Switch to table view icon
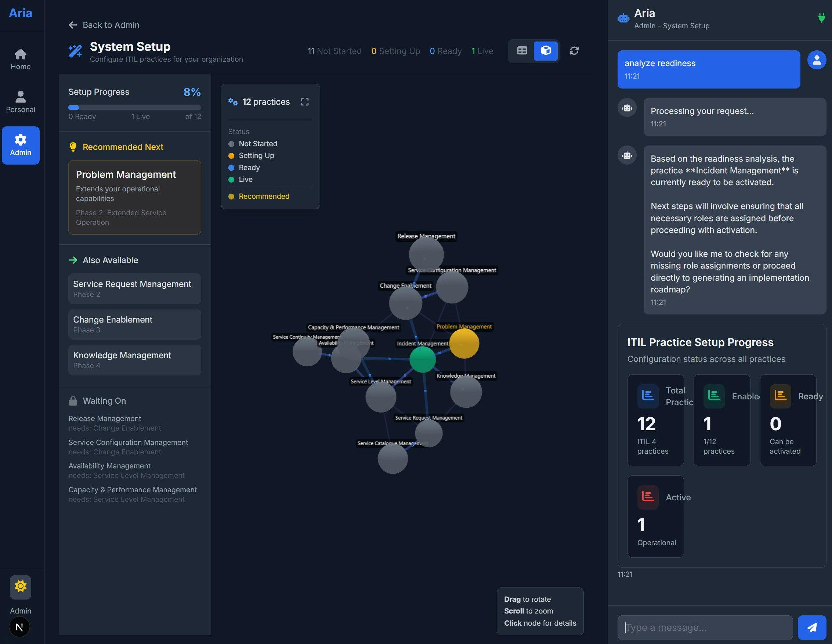 pyautogui.click(x=522, y=51)
